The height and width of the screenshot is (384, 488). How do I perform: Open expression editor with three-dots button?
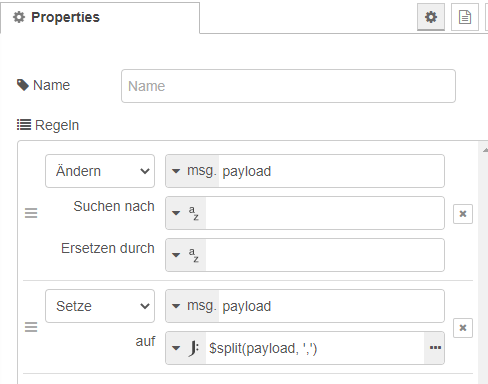(435, 348)
